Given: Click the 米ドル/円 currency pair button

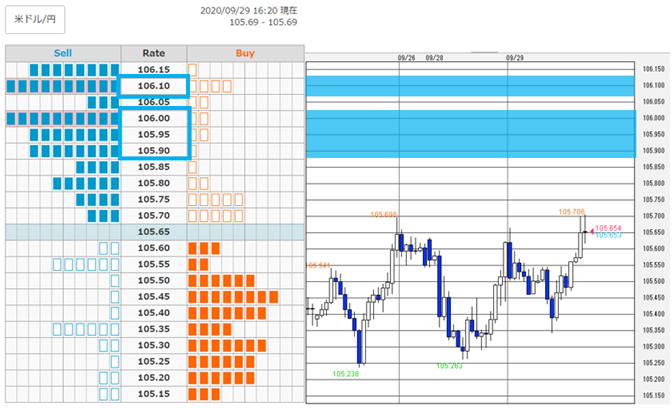Looking at the screenshot, I should pos(35,19).
